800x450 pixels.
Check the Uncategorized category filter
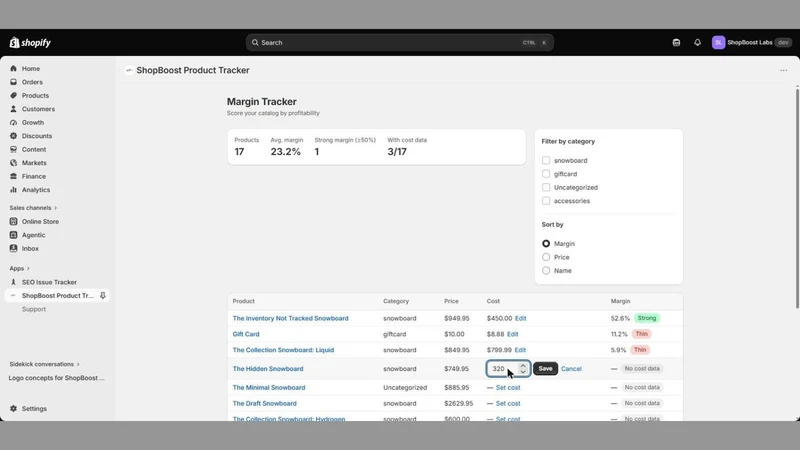546,187
